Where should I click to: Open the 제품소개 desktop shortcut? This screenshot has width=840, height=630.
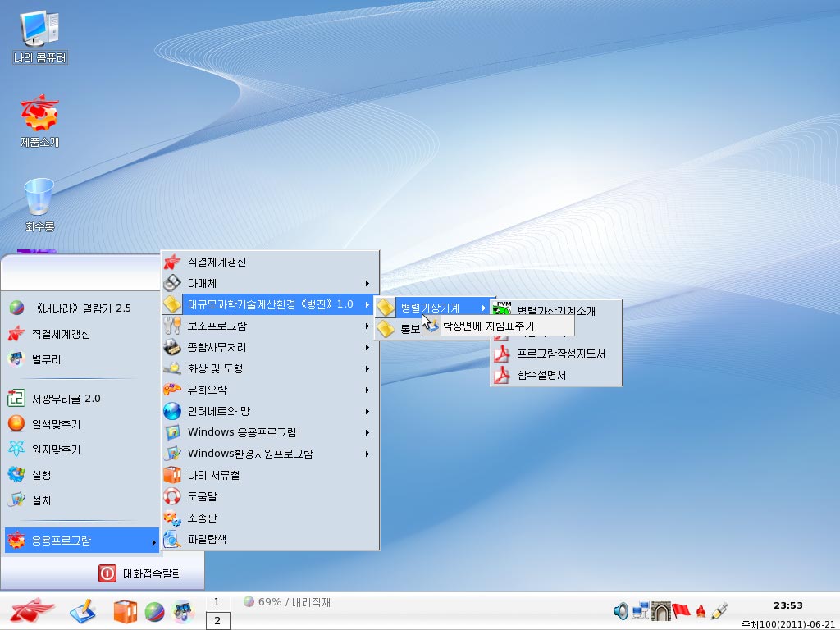click(x=39, y=121)
